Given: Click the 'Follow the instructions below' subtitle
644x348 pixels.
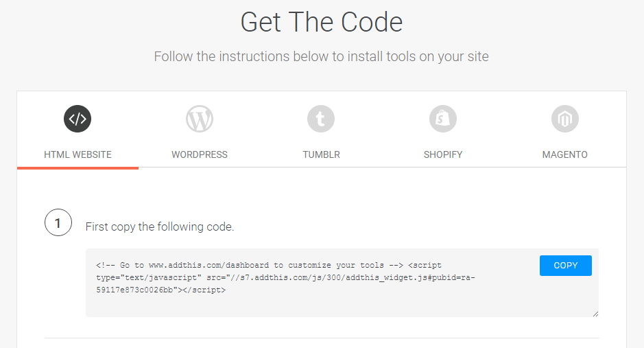Looking at the screenshot, I should coord(321,56).
